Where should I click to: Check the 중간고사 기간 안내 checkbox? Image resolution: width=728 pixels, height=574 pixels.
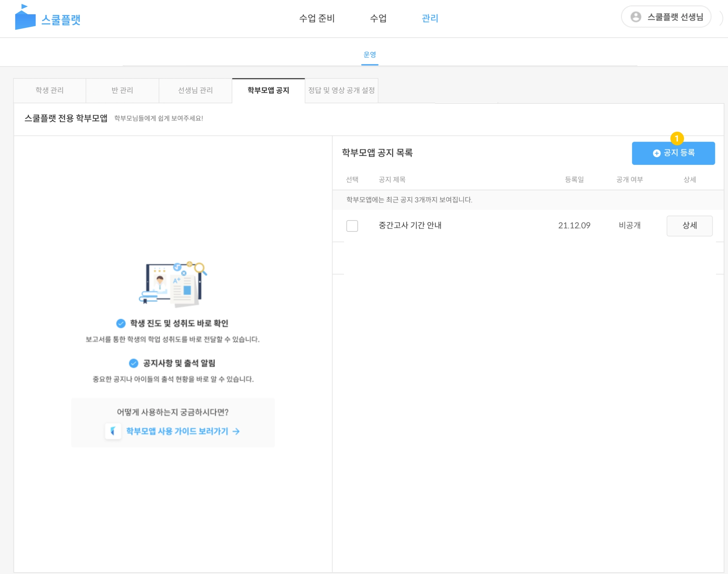click(352, 226)
